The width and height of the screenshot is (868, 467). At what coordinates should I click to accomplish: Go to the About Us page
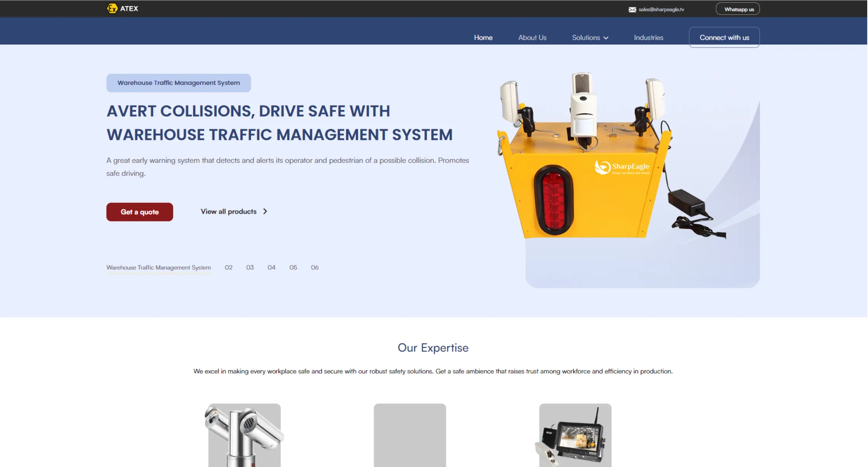(x=532, y=38)
